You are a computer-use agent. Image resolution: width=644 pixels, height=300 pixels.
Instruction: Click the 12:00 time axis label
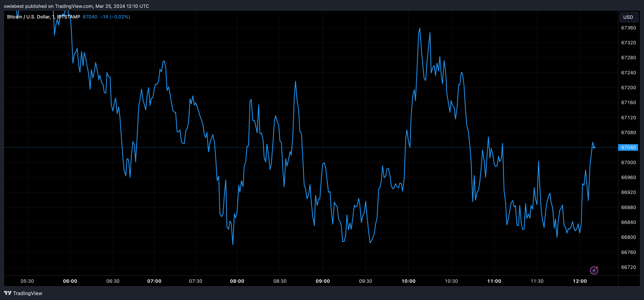pyautogui.click(x=580, y=281)
